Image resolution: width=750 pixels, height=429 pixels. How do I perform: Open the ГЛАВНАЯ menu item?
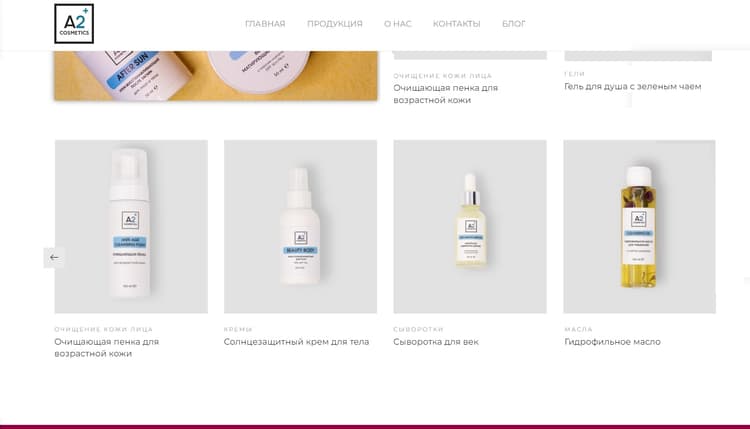tap(265, 24)
